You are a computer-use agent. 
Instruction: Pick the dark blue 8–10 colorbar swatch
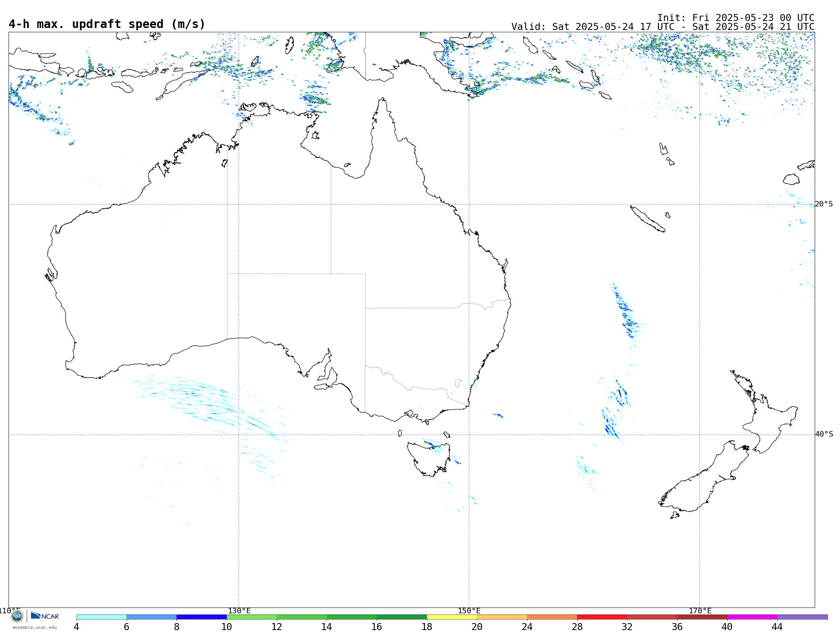201,617
